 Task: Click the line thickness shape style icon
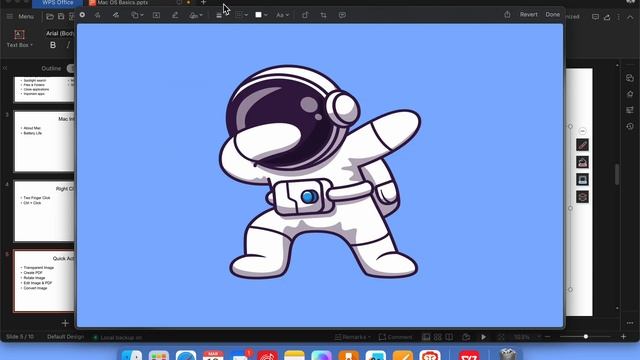point(219,16)
